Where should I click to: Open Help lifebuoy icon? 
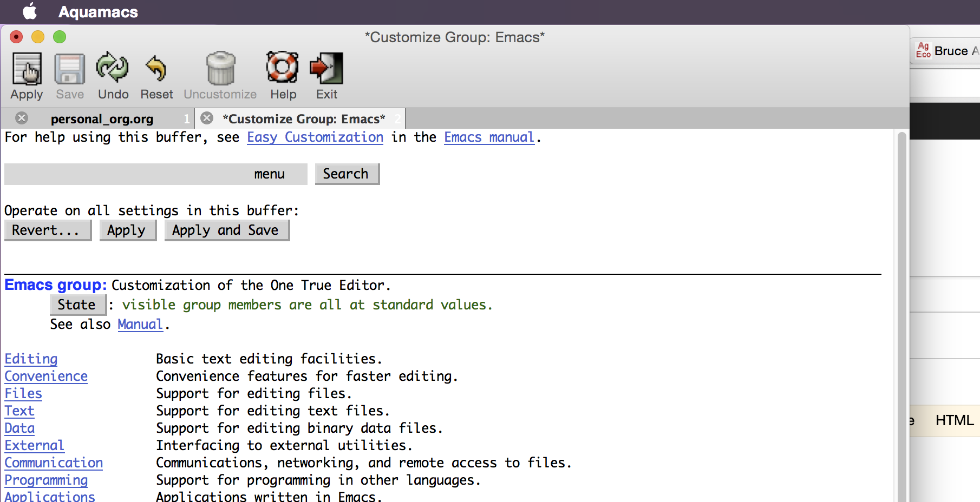[x=283, y=67]
